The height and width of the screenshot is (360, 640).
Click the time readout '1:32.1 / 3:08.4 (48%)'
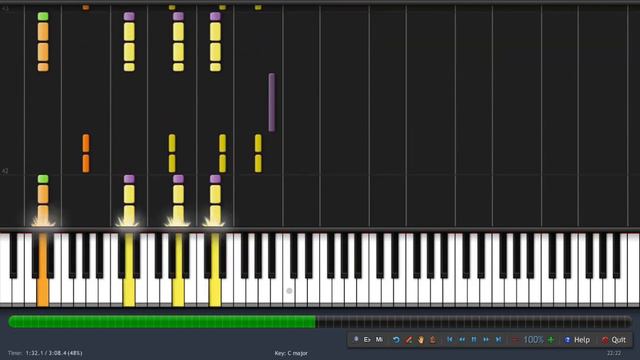coord(54,353)
